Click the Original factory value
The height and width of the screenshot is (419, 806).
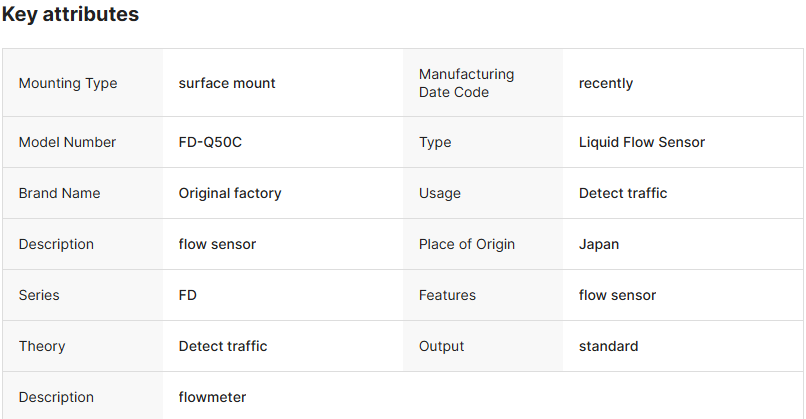tap(230, 193)
